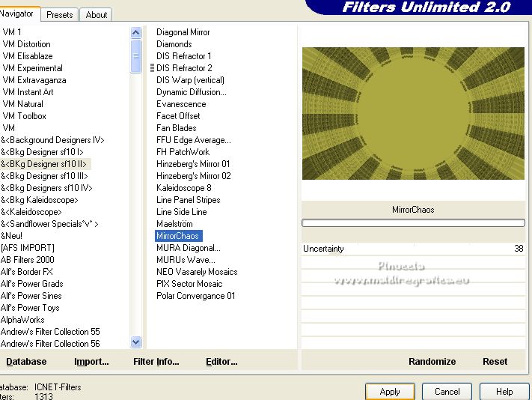Choose Hinzeberg's Mirror 02 filter
Viewport: 532px width, 400px height.
(x=193, y=176)
